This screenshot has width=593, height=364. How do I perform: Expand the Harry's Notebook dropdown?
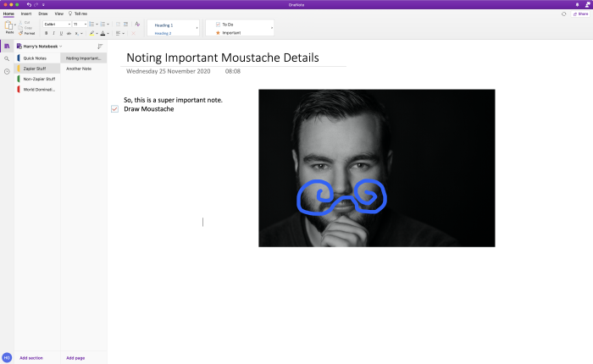point(39,47)
